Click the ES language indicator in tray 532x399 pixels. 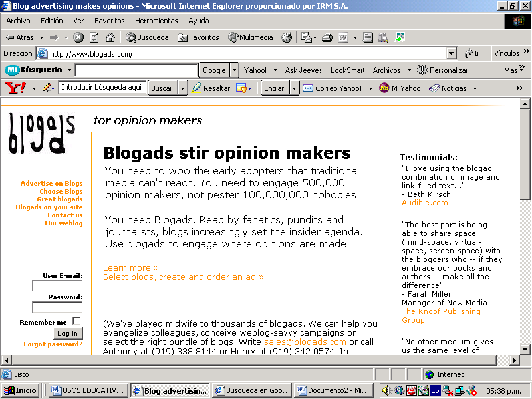coord(435,390)
